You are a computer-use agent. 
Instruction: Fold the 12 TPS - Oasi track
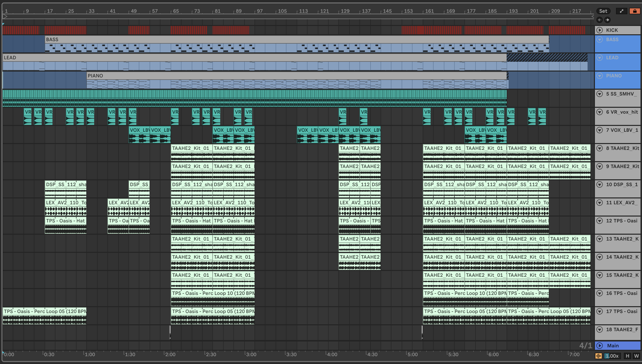click(600, 220)
